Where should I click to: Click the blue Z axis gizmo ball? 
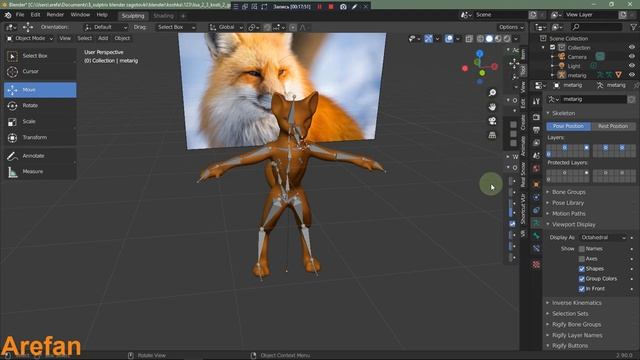(480, 53)
